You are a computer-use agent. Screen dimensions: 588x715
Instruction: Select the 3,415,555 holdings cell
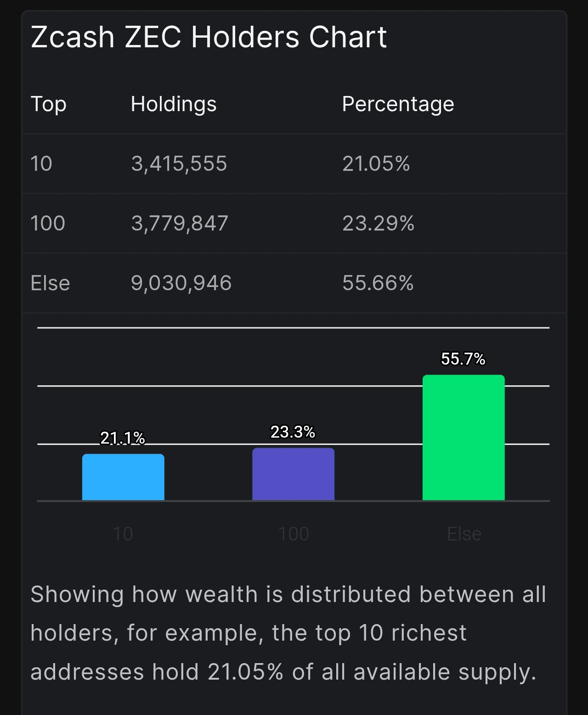(179, 163)
